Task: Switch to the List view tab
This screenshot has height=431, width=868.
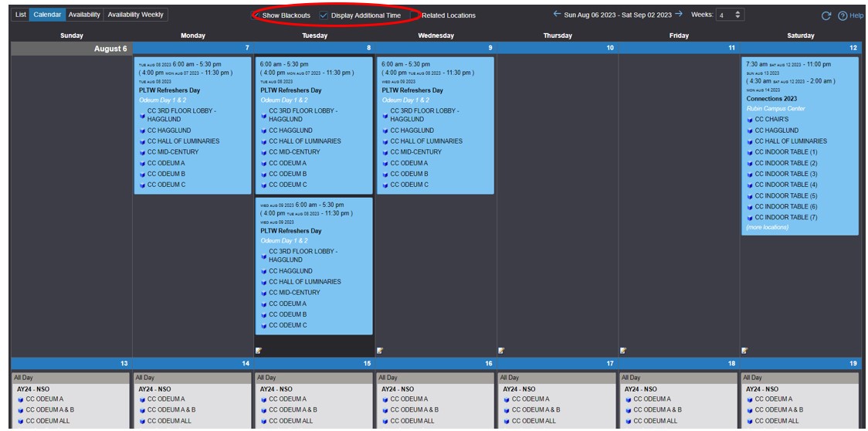Action: [x=21, y=15]
